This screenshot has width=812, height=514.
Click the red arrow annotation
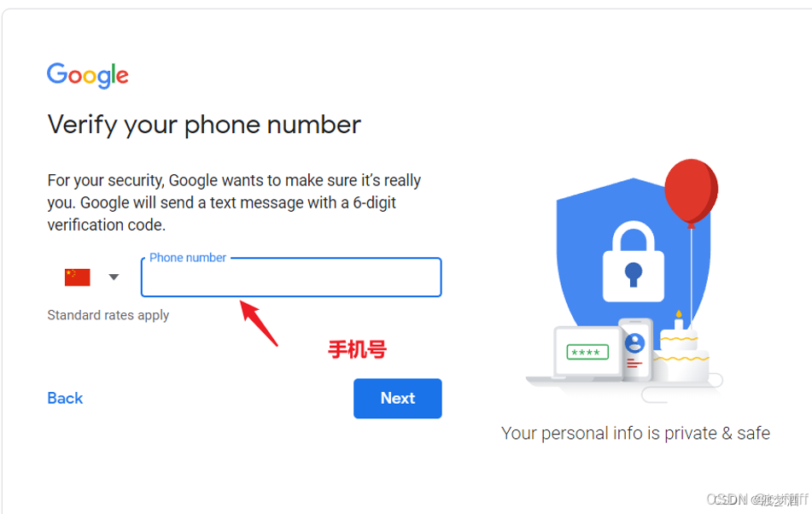(259, 323)
